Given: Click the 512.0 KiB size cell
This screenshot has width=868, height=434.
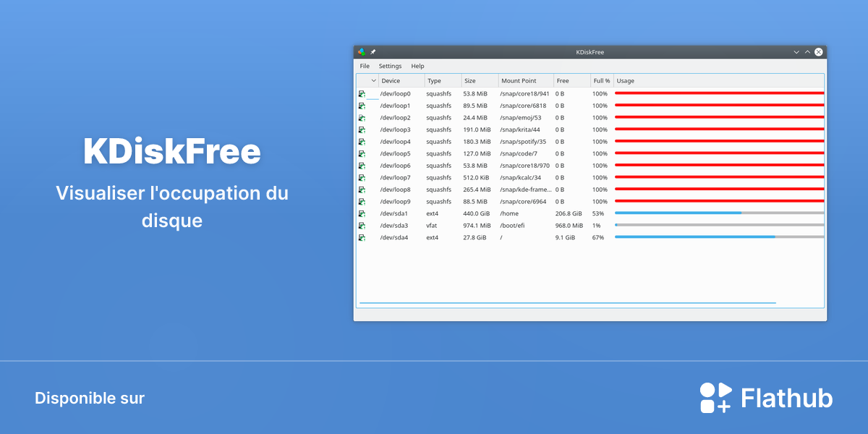Looking at the screenshot, I should pos(476,177).
